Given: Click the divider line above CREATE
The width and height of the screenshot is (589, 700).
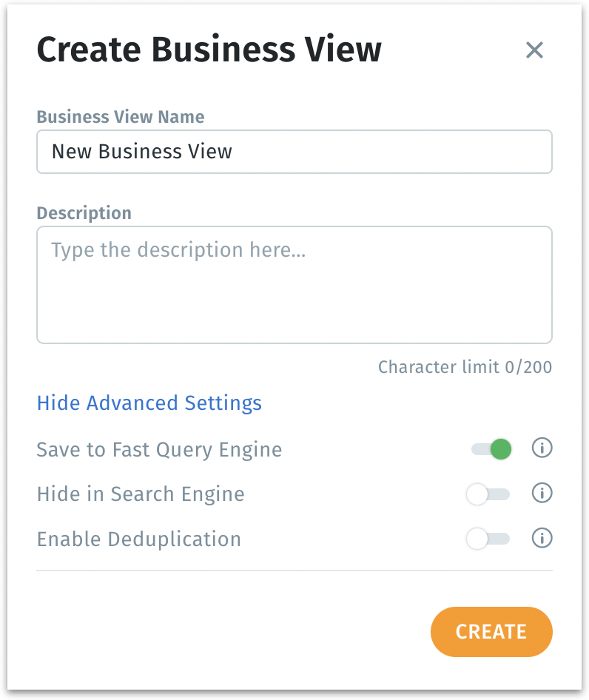Looking at the screenshot, I should pos(294,571).
